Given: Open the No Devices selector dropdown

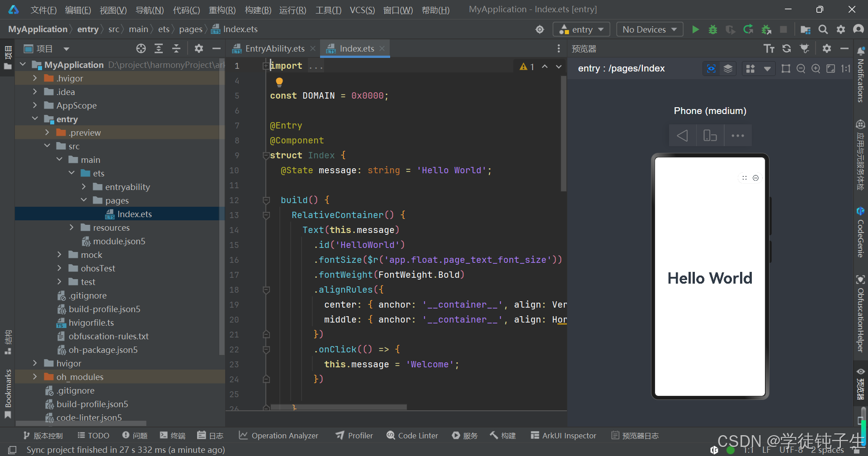Looking at the screenshot, I should coord(650,29).
